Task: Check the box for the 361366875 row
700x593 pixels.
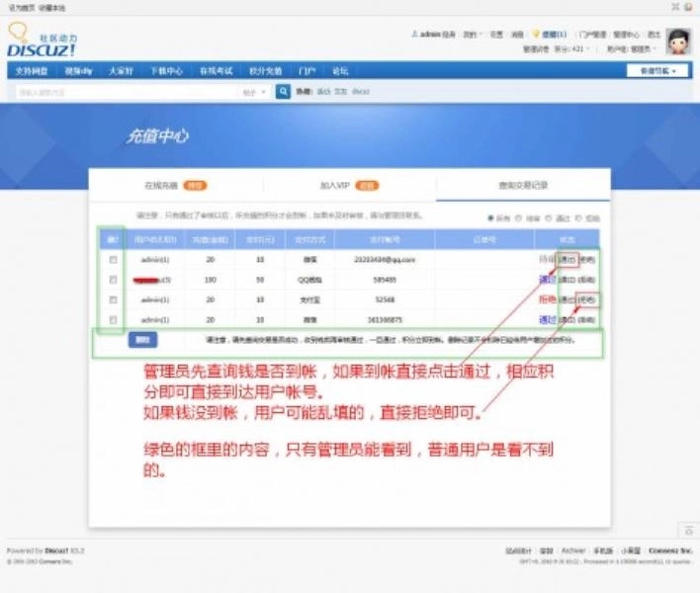Action: coord(113,320)
